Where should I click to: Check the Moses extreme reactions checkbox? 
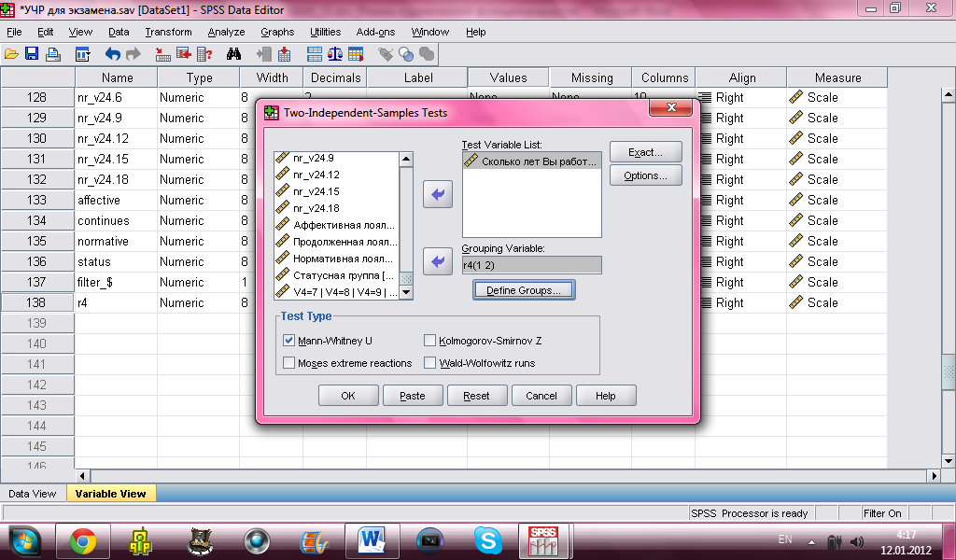point(289,363)
